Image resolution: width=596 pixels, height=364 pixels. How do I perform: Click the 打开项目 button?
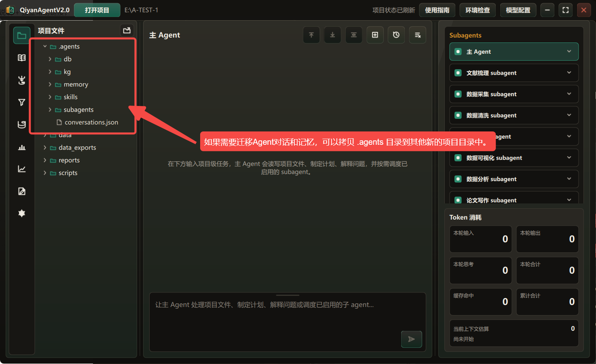tap(97, 10)
